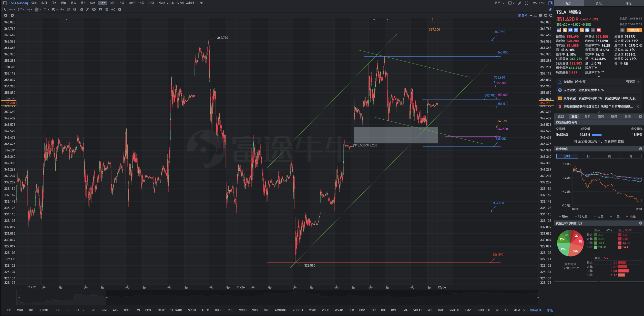Open line segment tool dropdown arrow
Screen dimensions: 644x316
coord(15,10)
